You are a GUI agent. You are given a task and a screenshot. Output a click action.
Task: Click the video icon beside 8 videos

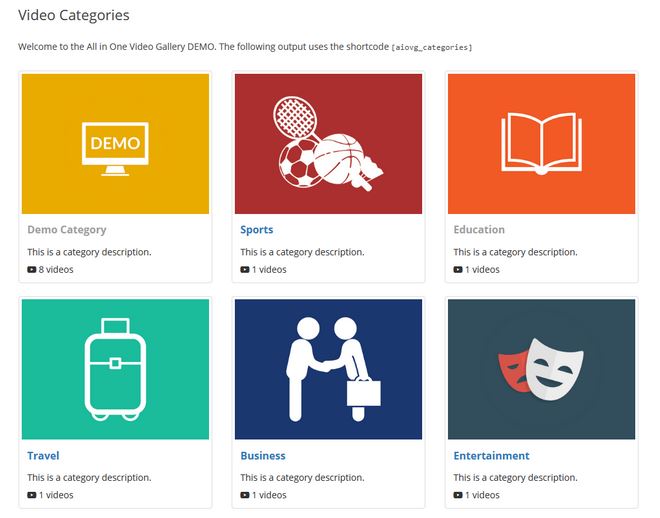click(x=32, y=270)
